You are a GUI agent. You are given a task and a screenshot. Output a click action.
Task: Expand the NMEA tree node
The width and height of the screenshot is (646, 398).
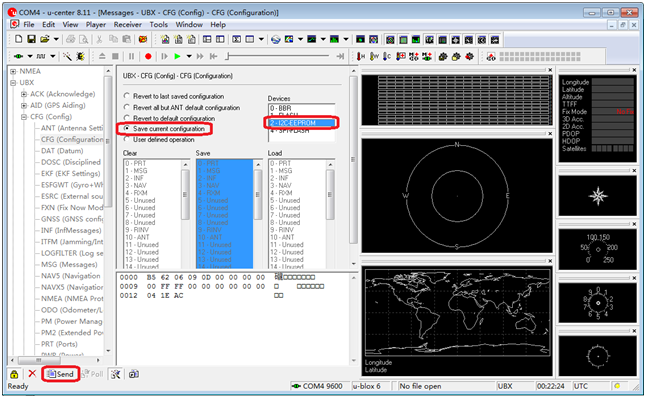(13, 71)
